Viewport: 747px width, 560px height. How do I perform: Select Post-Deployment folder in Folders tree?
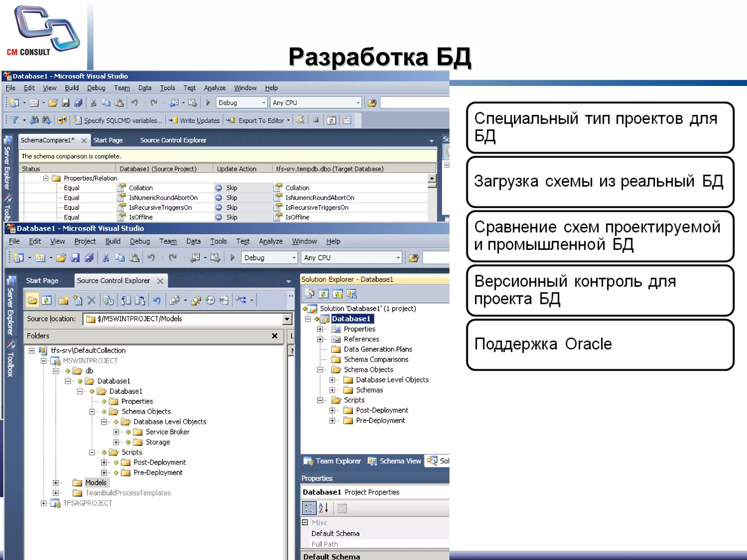coord(160,463)
